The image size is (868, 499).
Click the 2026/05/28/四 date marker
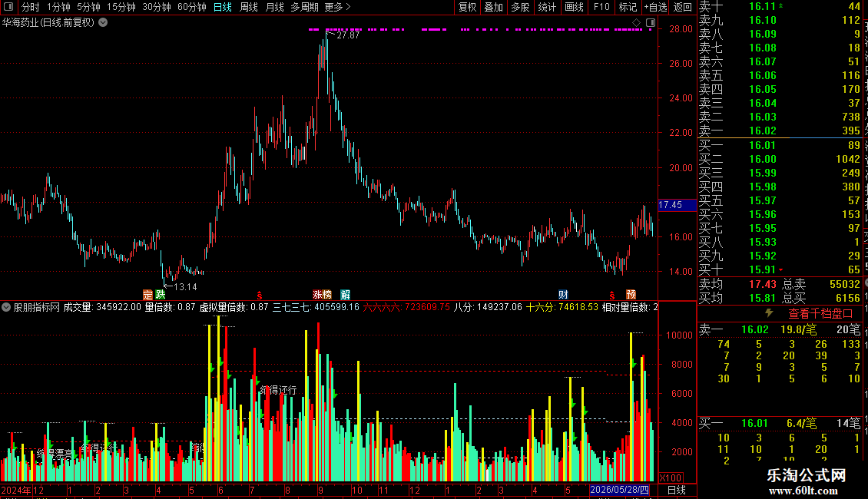[619, 490]
